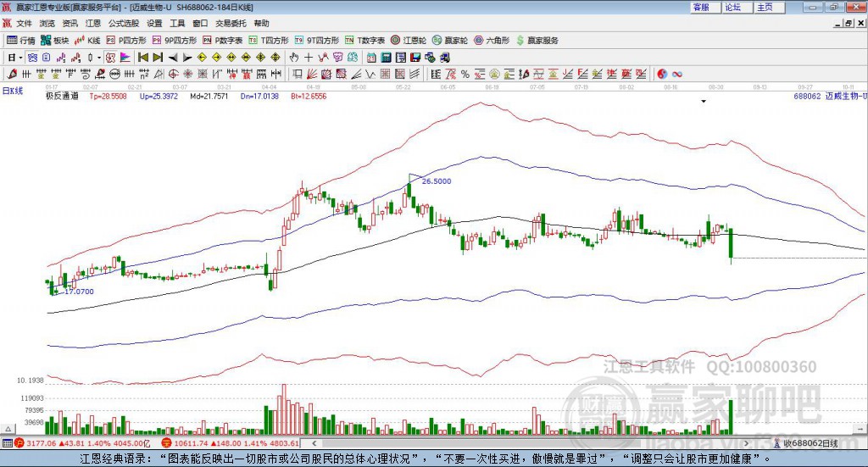The width and height of the screenshot is (868, 467).
Task: Select the red crosshair circle tool
Action: point(173,74)
